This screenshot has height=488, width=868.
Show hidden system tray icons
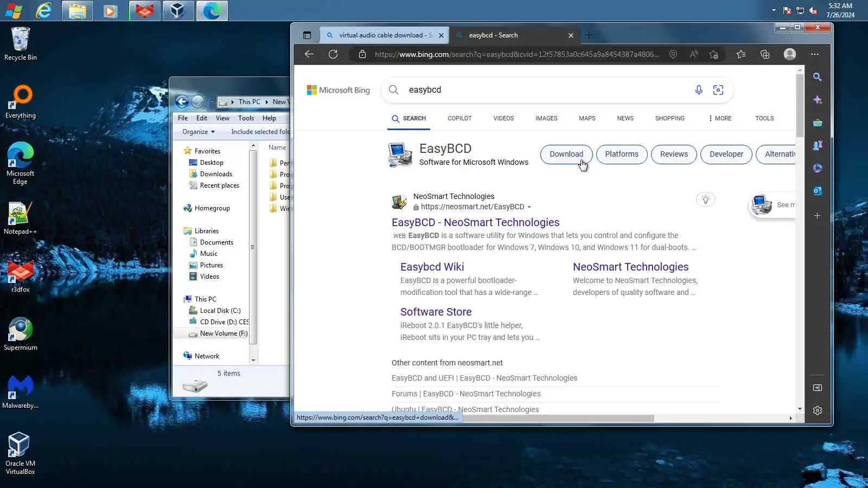tap(774, 10)
